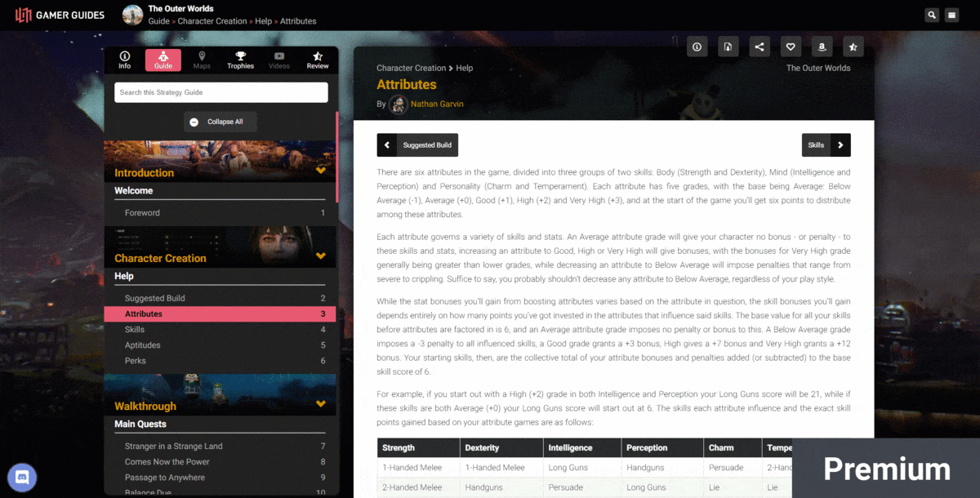Collapse the Introduction section chevron
Image resolution: width=980 pixels, height=498 pixels.
coord(321,171)
